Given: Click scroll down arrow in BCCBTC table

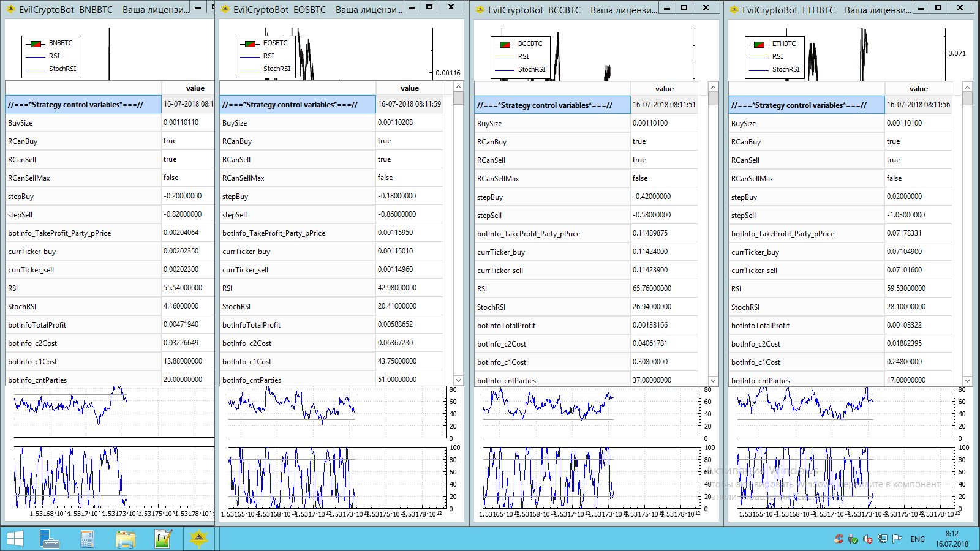Looking at the screenshot, I should click(713, 381).
